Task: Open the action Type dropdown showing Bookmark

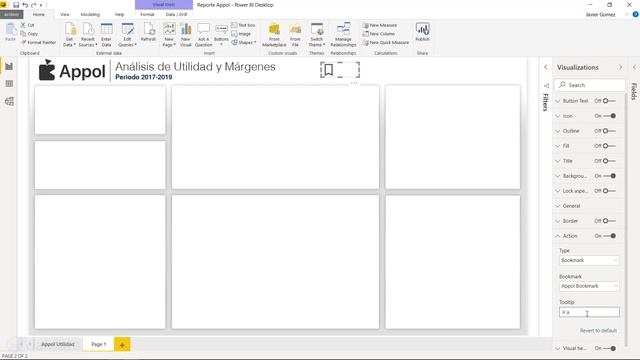Action: 589,260
